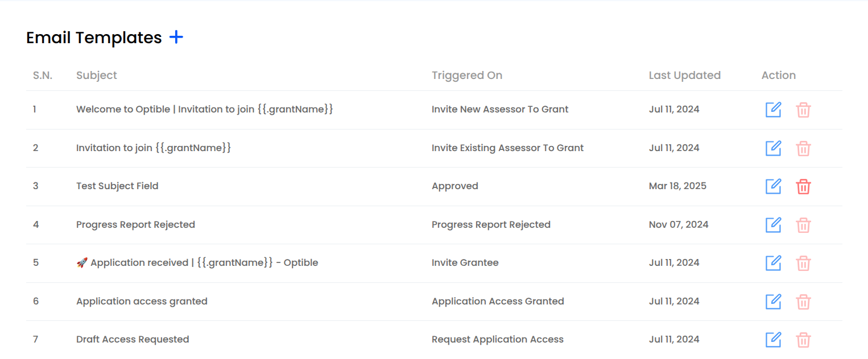Click the "Subject" column header

[x=97, y=75]
